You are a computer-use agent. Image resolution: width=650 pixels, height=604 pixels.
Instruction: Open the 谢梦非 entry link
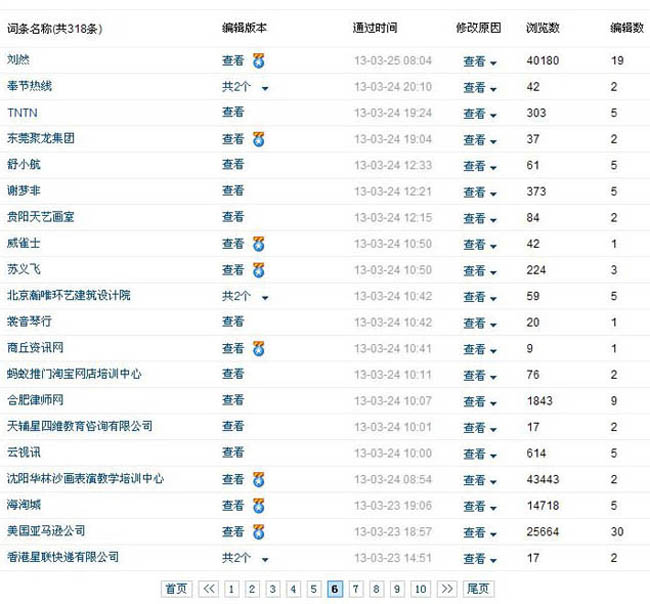(24, 191)
